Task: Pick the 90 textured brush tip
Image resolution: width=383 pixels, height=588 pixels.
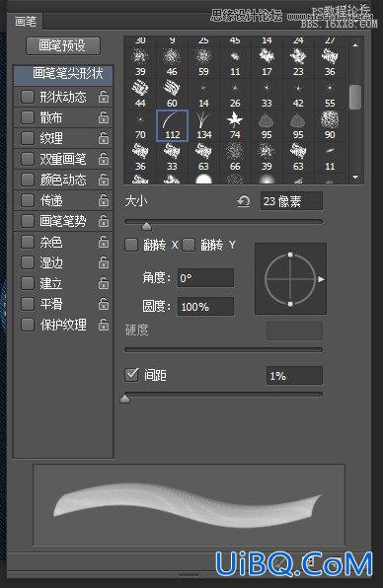Action: (x=330, y=125)
